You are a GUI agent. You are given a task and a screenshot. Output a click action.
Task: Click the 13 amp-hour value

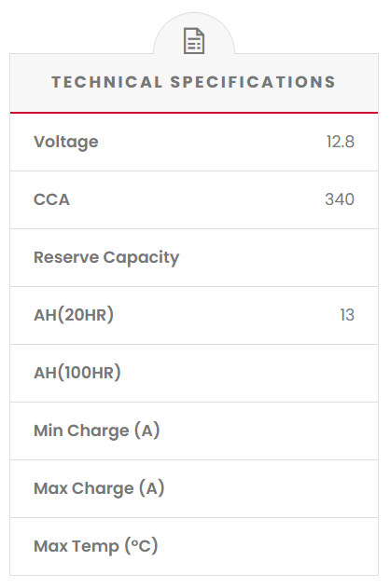[x=347, y=315]
